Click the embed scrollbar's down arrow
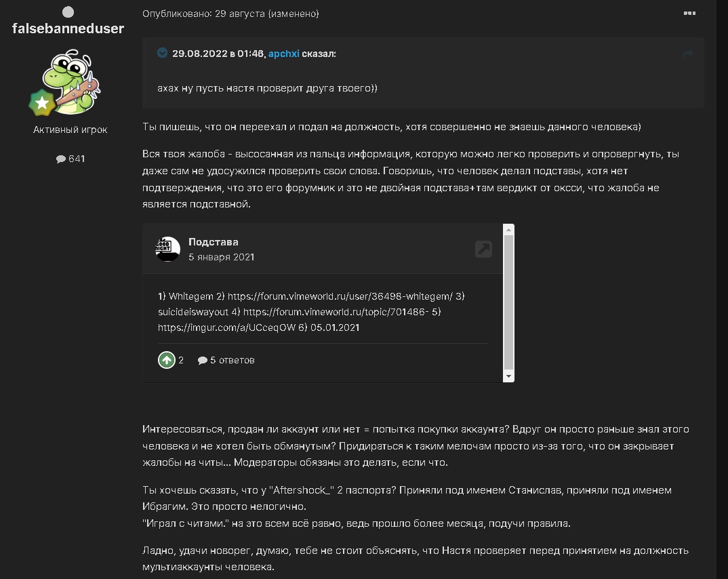Screen dimensions: 728x579 point(508,376)
